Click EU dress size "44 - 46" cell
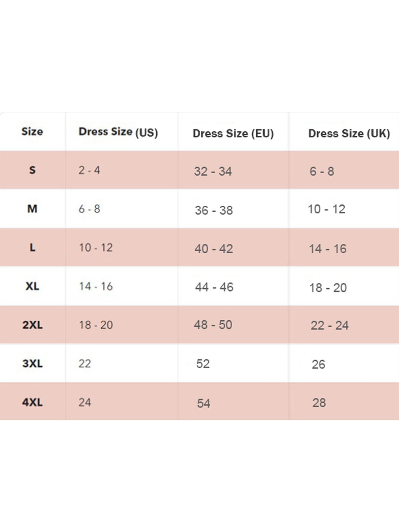 (x=214, y=287)
